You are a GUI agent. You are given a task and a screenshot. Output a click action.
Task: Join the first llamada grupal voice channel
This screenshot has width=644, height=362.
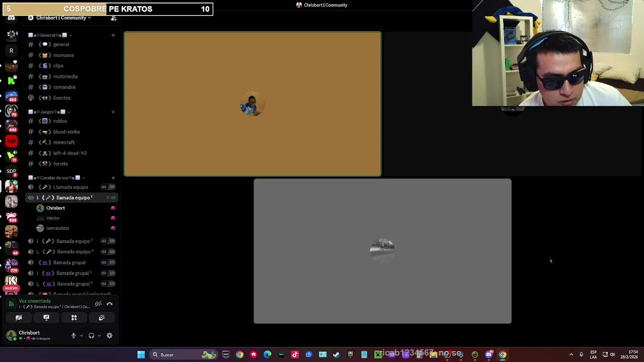tap(72, 262)
